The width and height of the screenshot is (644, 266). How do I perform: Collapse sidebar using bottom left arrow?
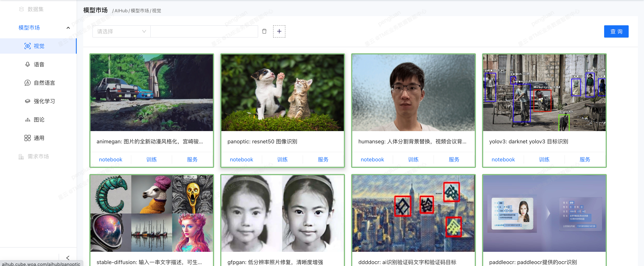[68, 258]
